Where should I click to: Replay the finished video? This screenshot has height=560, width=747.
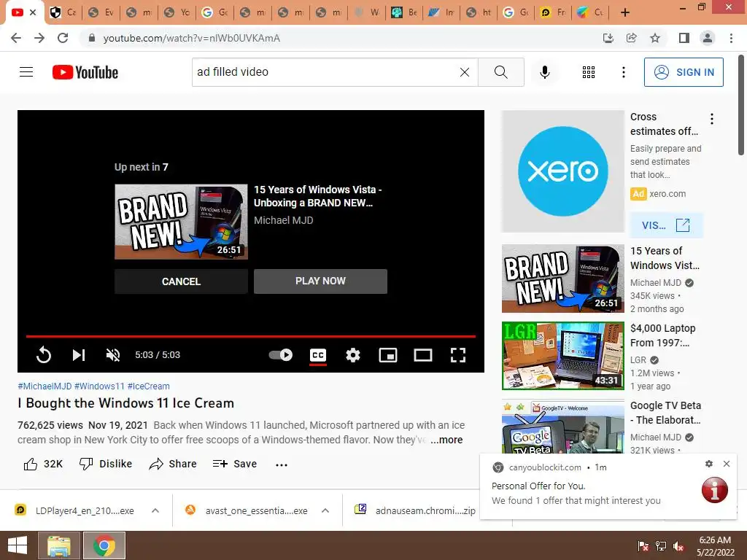(43, 355)
